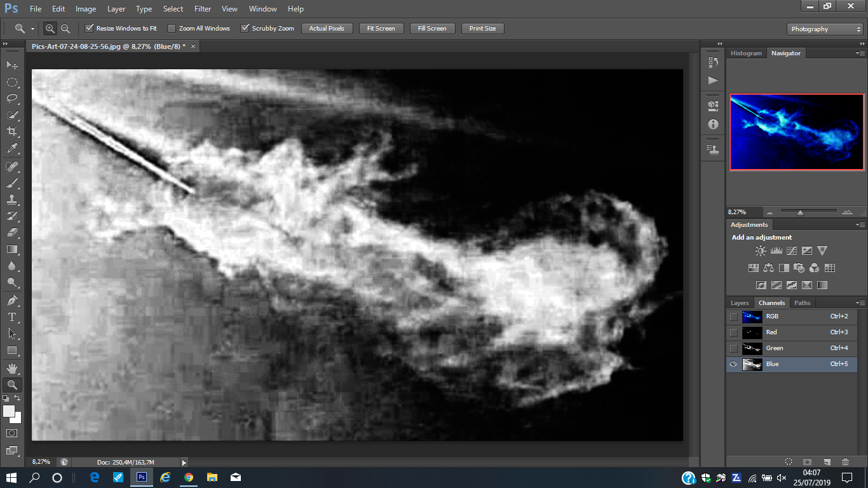Viewport: 868px width, 488px height.
Task: Show the Red channel visibility
Action: (x=734, y=332)
